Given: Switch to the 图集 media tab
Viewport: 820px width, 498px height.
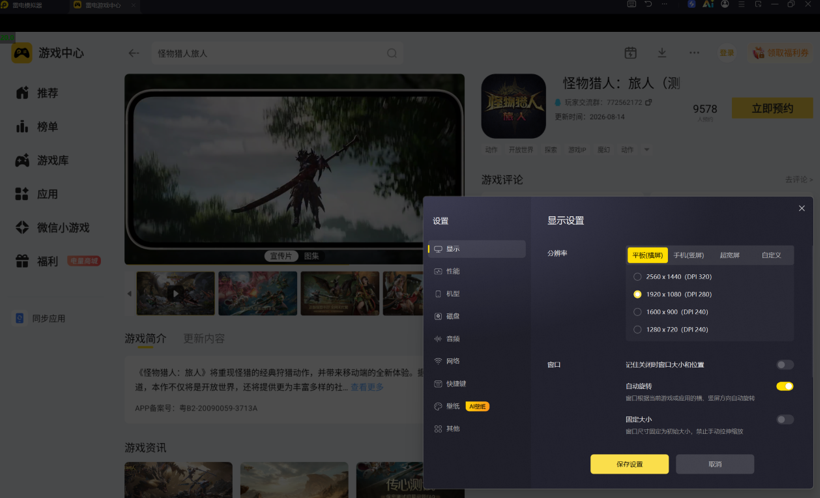Looking at the screenshot, I should pyautogui.click(x=312, y=256).
